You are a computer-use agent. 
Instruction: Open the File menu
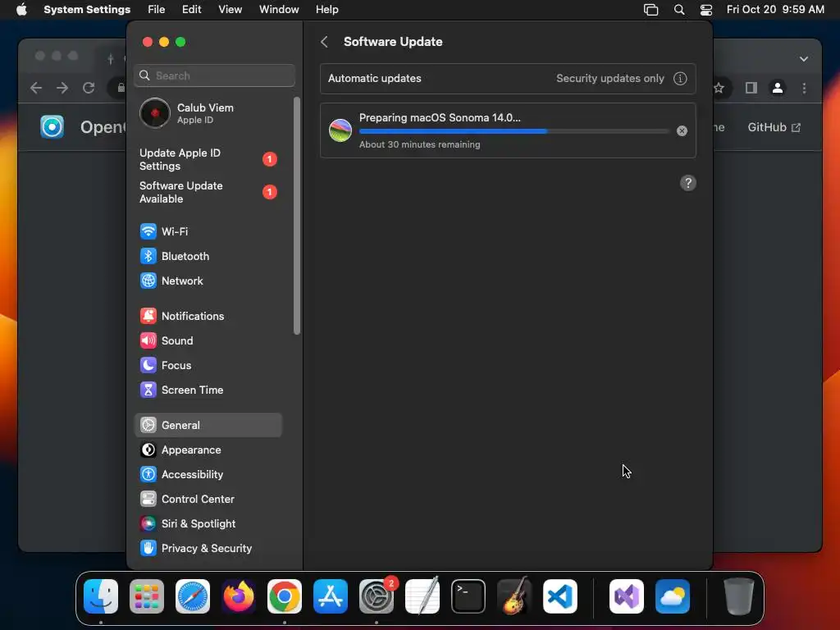pyautogui.click(x=157, y=10)
